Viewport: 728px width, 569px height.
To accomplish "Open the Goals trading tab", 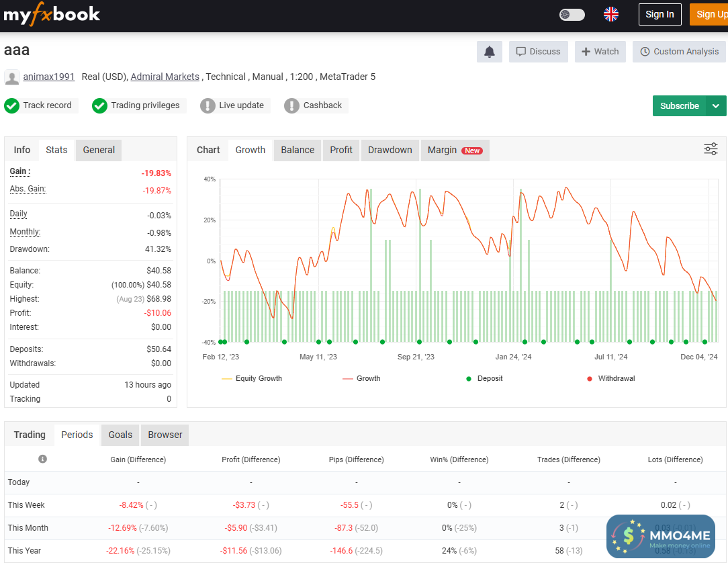I will click(x=120, y=435).
